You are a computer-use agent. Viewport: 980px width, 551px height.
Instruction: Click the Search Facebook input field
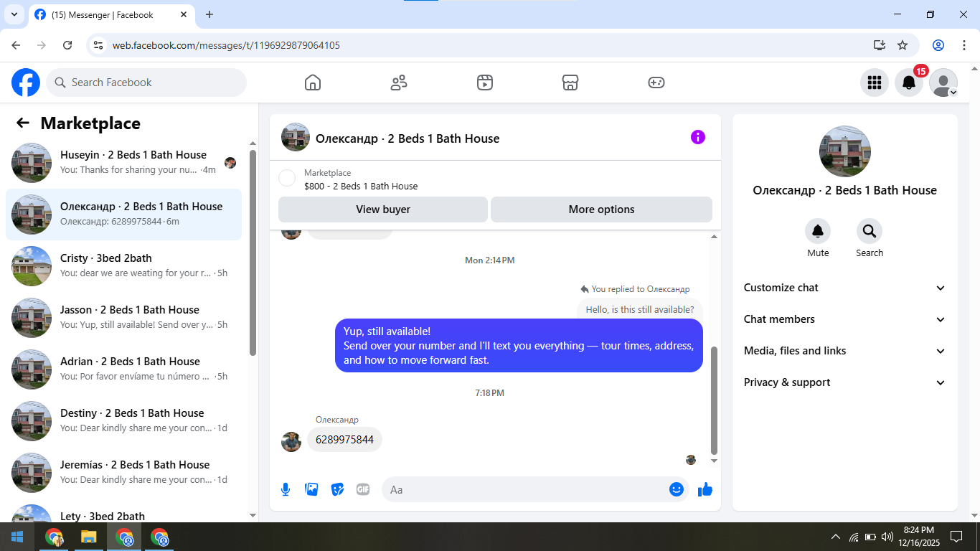coord(146,83)
